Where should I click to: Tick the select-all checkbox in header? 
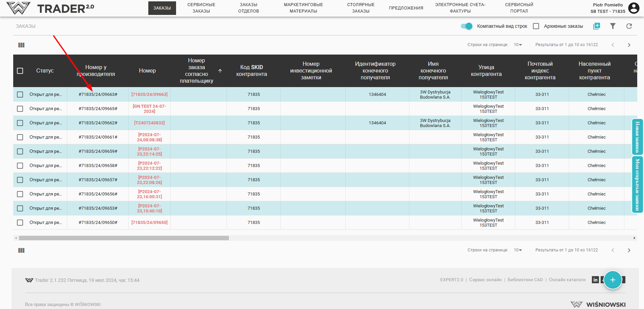point(20,71)
